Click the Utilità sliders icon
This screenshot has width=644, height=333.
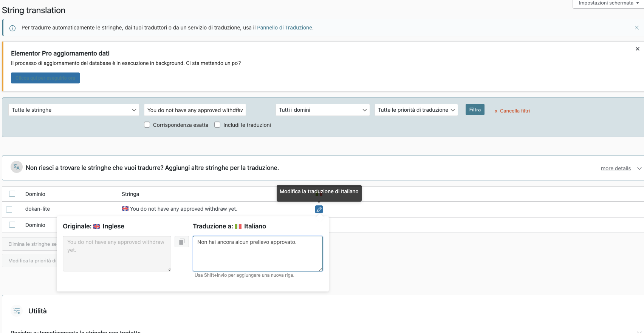pyautogui.click(x=17, y=311)
